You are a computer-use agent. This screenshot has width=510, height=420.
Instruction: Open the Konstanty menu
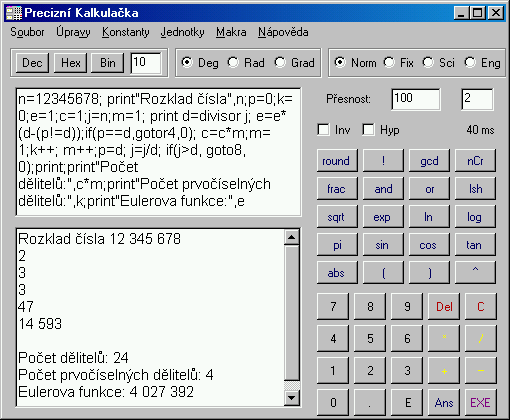[126, 32]
